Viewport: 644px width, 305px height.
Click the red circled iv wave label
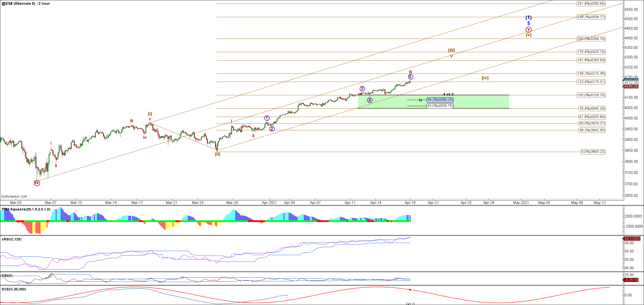tap(37, 183)
